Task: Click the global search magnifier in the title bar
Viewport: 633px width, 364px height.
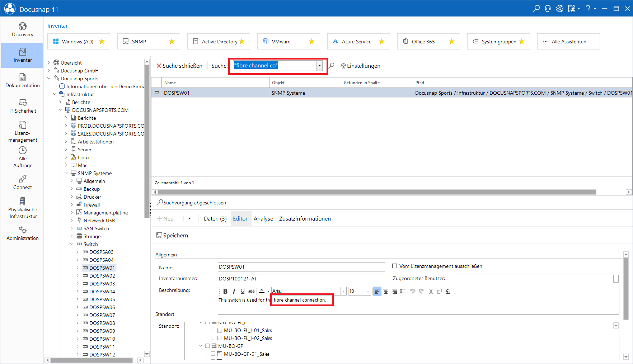Action: click(536, 9)
